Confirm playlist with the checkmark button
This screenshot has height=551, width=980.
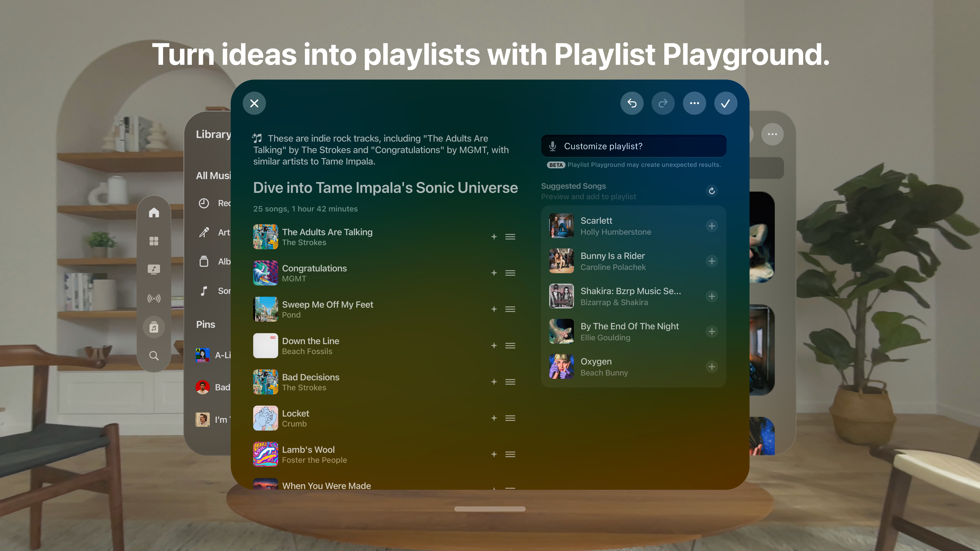[x=726, y=103]
